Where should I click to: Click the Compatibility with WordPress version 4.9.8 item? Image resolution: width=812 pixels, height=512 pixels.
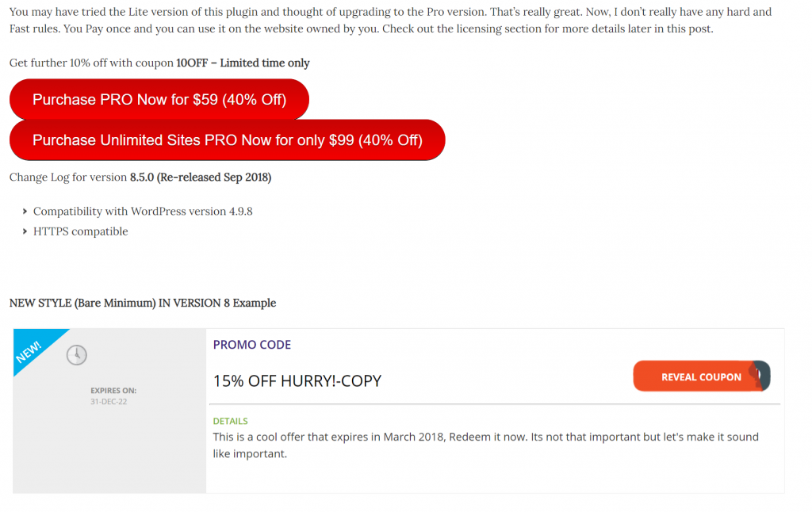point(143,211)
